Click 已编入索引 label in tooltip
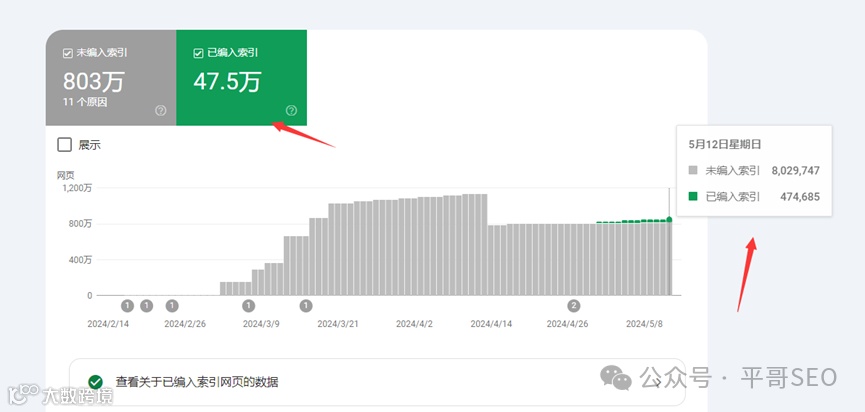865x412 pixels. [733, 196]
